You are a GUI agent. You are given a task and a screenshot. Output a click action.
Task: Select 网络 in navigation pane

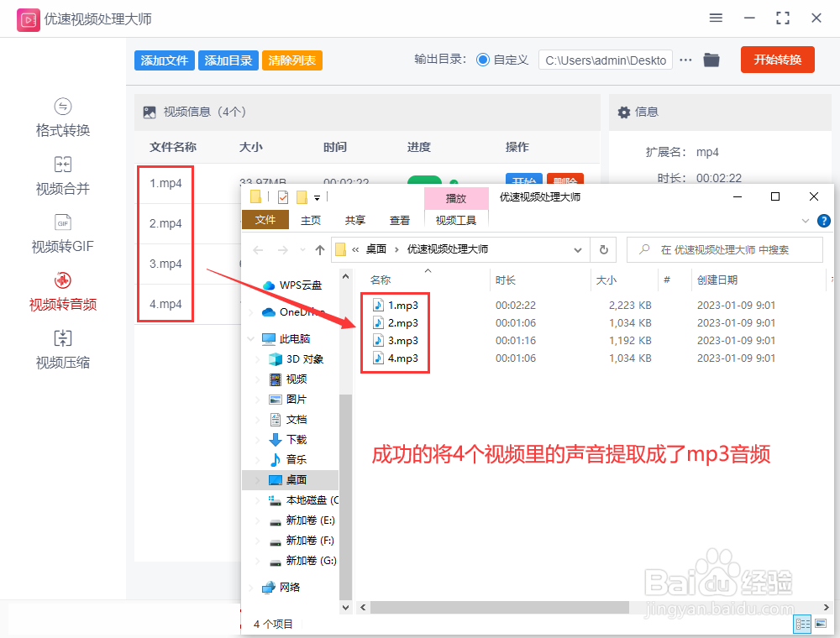click(x=281, y=587)
